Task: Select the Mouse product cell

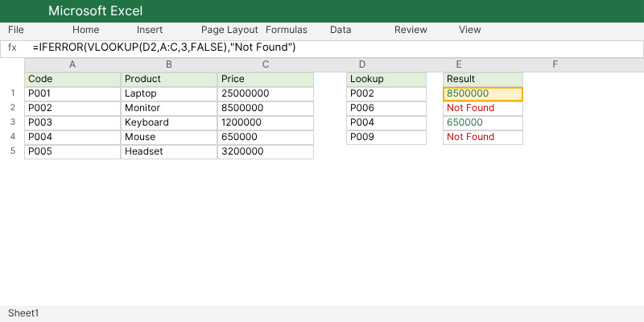Action: tap(169, 137)
